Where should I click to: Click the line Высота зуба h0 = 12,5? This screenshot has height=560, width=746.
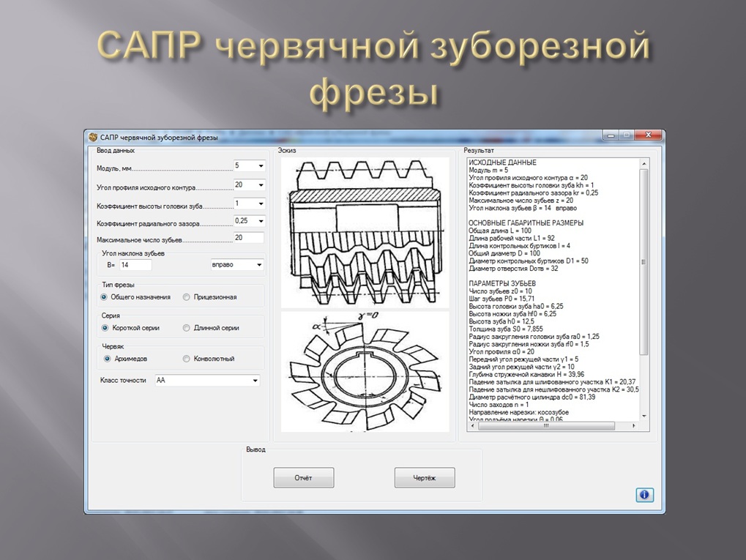tap(501, 321)
